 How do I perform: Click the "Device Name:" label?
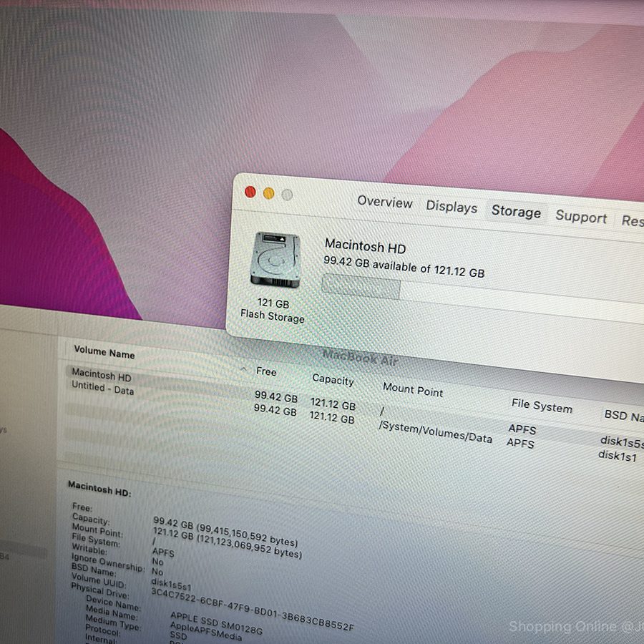[x=113, y=603]
